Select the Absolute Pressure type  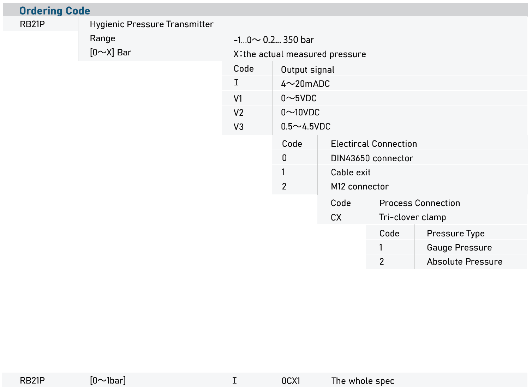pyautogui.click(x=464, y=262)
